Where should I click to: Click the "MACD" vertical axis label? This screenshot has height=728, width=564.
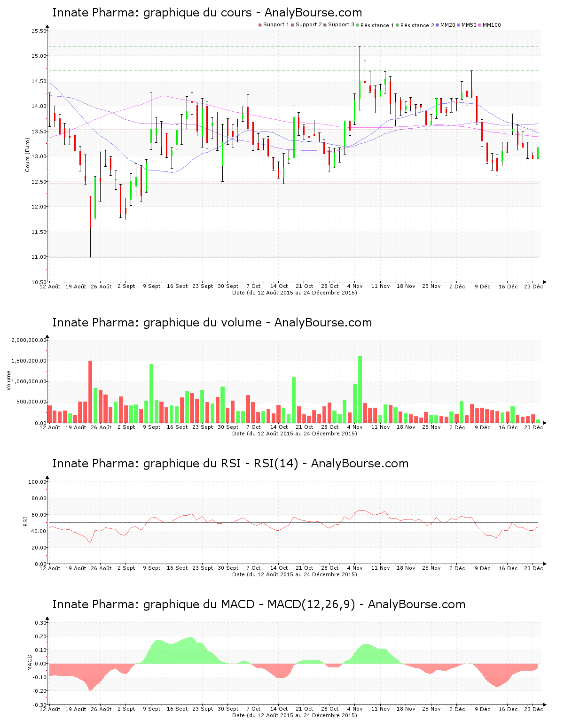click(30, 662)
